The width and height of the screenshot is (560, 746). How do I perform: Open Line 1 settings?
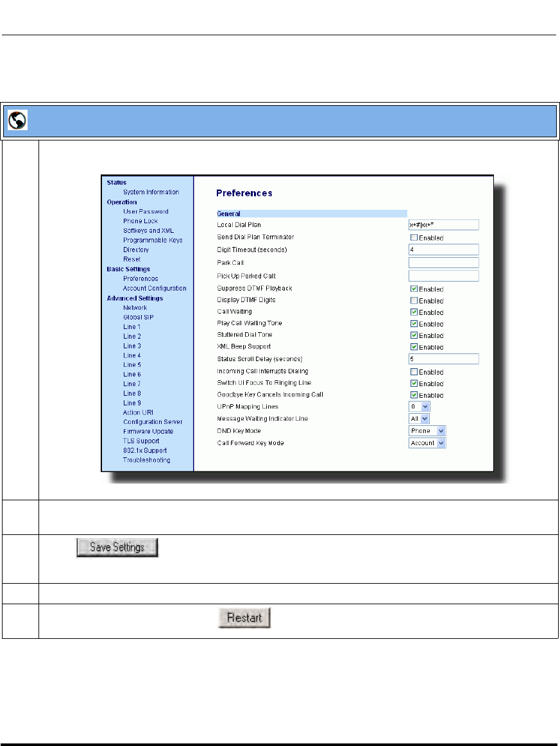132,327
